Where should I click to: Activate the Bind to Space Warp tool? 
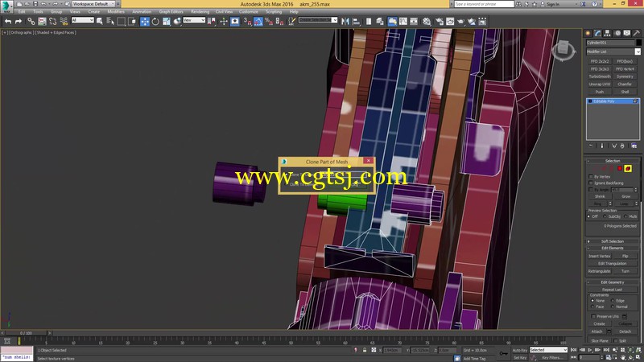64,22
